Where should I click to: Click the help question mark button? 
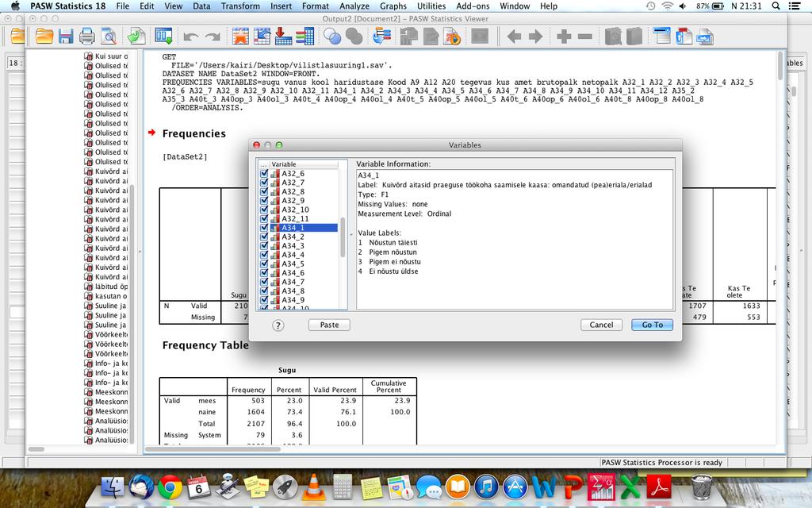click(x=278, y=325)
